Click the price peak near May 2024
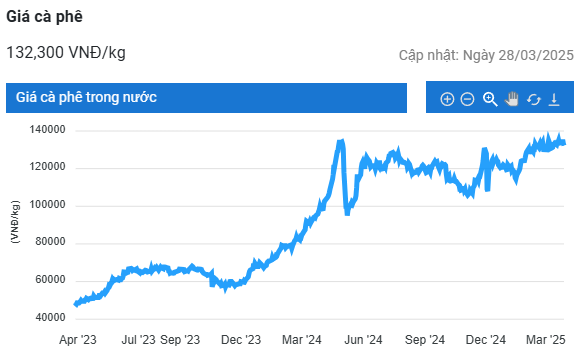This screenshot has height=362, width=586. coord(340,142)
